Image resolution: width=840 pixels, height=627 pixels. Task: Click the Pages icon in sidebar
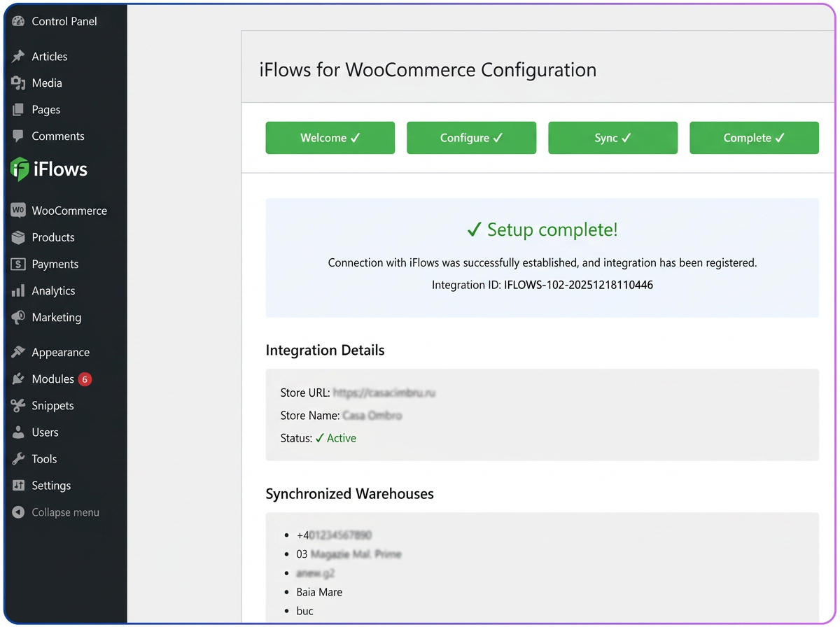click(x=18, y=110)
